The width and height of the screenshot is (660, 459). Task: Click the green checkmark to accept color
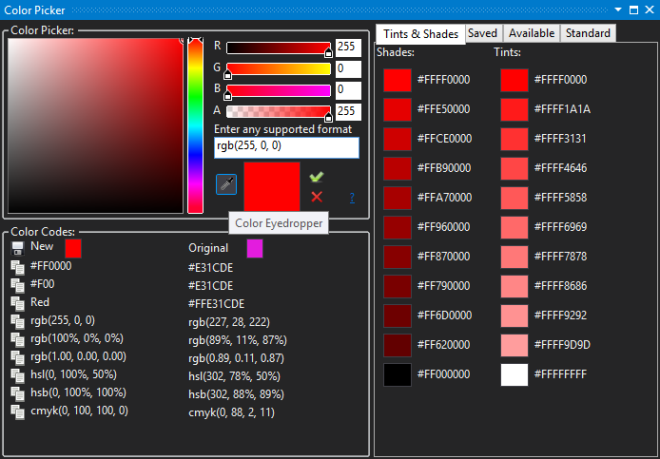(x=316, y=177)
